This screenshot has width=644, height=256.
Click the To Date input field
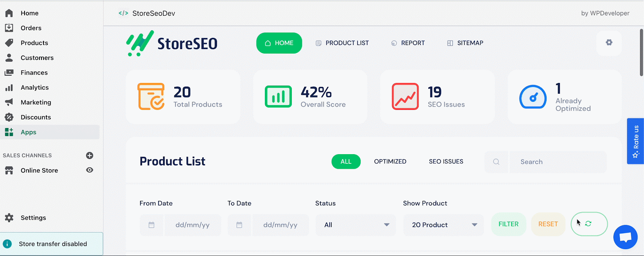280,225
